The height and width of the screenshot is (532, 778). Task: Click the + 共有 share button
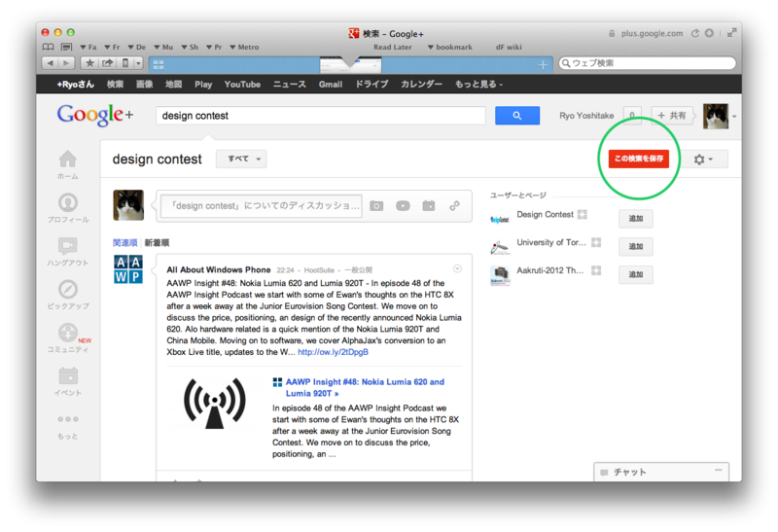click(672, 115)
